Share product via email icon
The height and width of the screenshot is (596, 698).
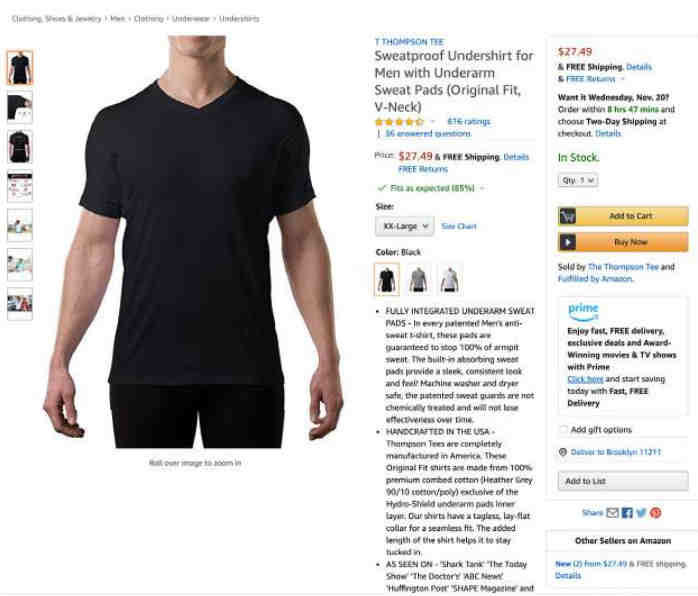(x=613, y=513)
